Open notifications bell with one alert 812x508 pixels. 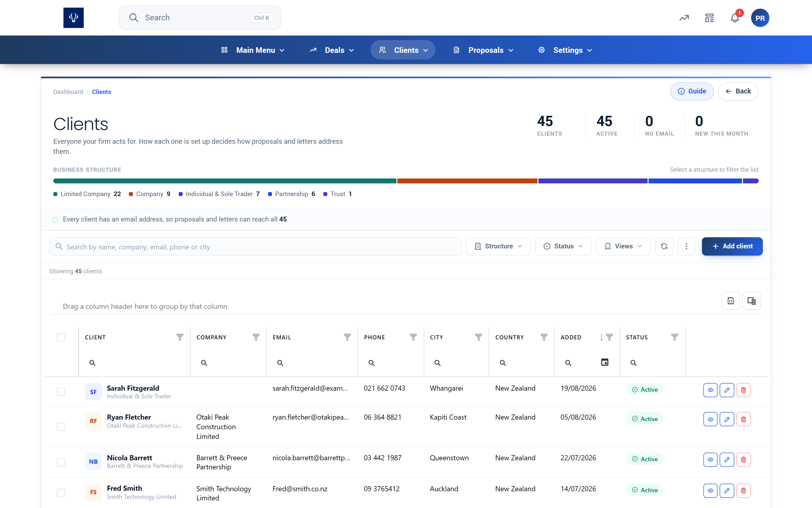[x=735, y=18]
